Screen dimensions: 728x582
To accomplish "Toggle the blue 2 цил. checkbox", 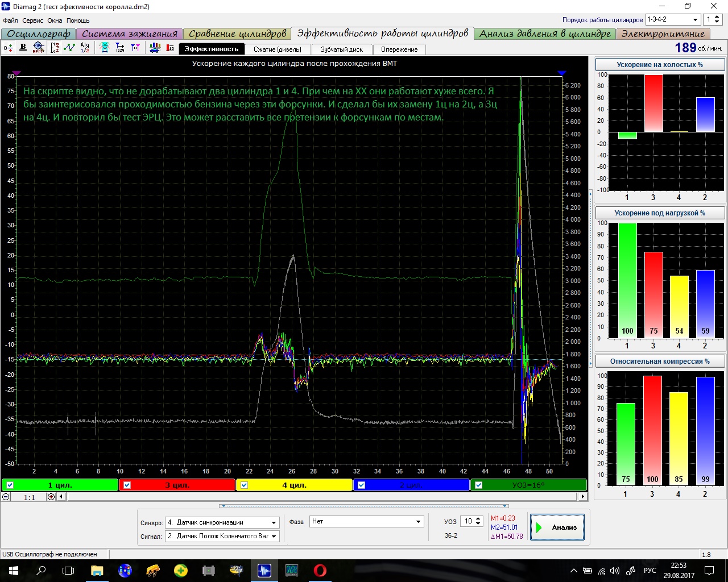I will [361, 485].
